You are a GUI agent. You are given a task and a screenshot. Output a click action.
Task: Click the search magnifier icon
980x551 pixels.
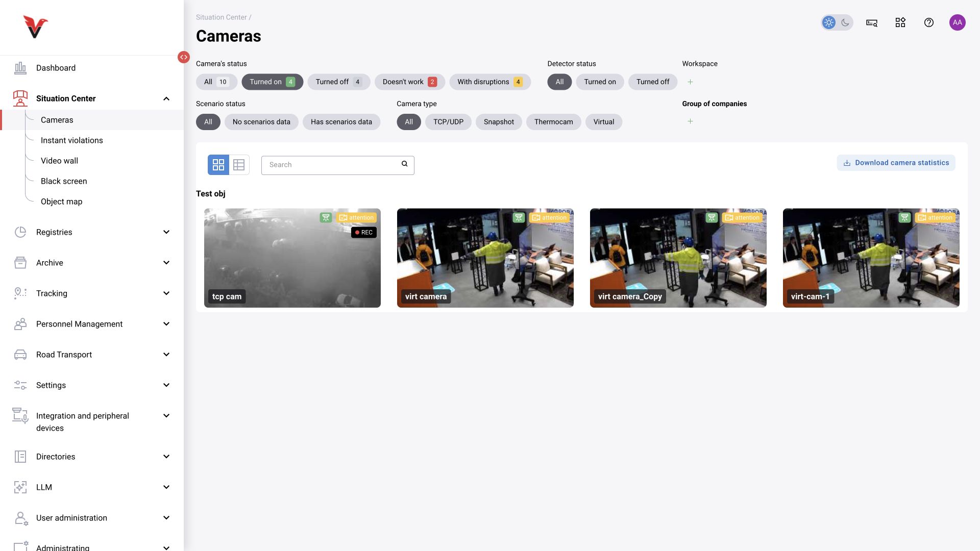[x=404, y=164]
